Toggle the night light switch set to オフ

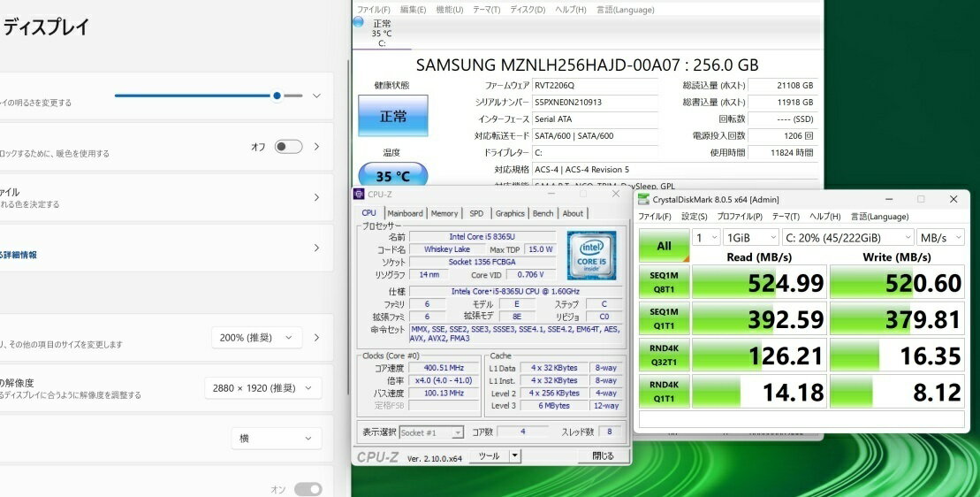288,147
